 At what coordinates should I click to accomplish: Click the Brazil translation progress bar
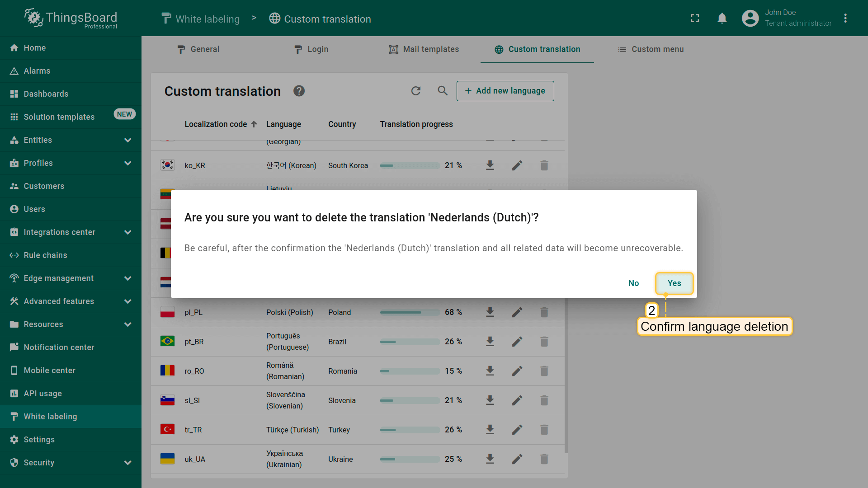410,342
